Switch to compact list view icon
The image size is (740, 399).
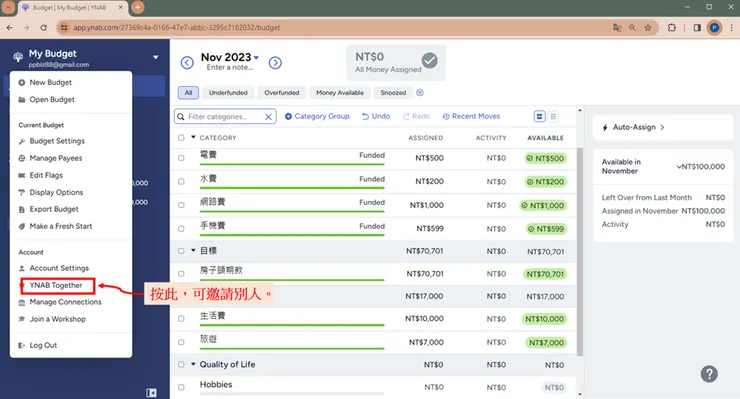[553, 116]
